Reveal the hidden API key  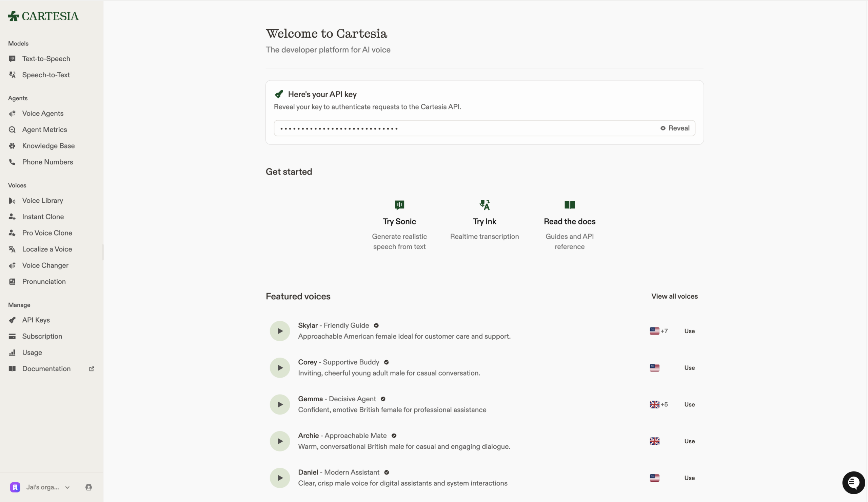tap(675, 128)
